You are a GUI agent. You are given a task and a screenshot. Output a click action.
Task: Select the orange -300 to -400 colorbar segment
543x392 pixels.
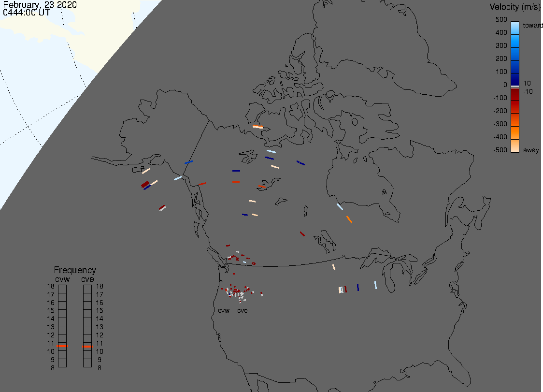515,133
